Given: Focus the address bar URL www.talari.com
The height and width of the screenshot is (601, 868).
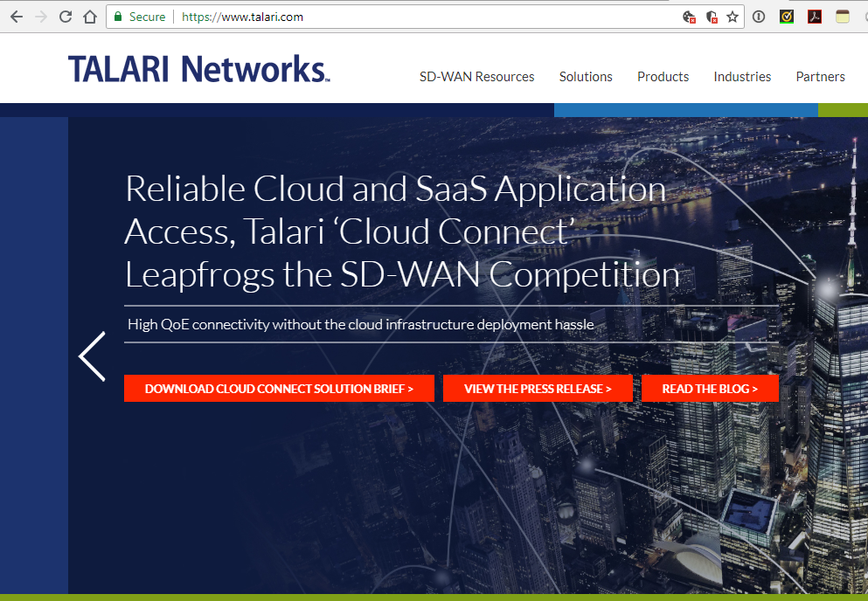Looking at the screenshot, I should [x=242, y=17].
